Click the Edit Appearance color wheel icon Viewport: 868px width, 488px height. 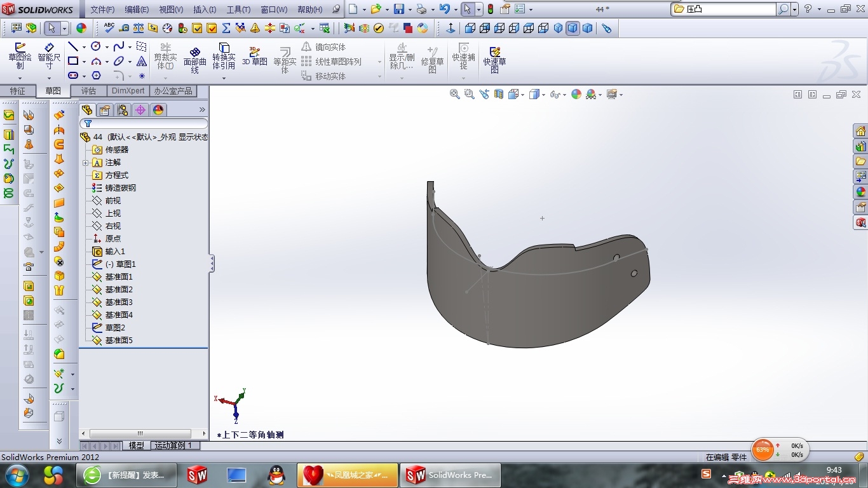coord(576,94)
